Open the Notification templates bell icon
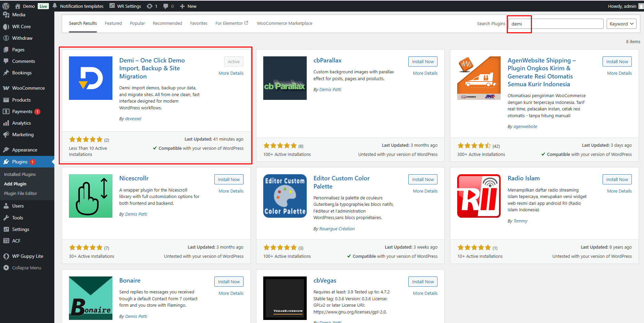This screenshot has height=323, width=644. coord(55,6)
